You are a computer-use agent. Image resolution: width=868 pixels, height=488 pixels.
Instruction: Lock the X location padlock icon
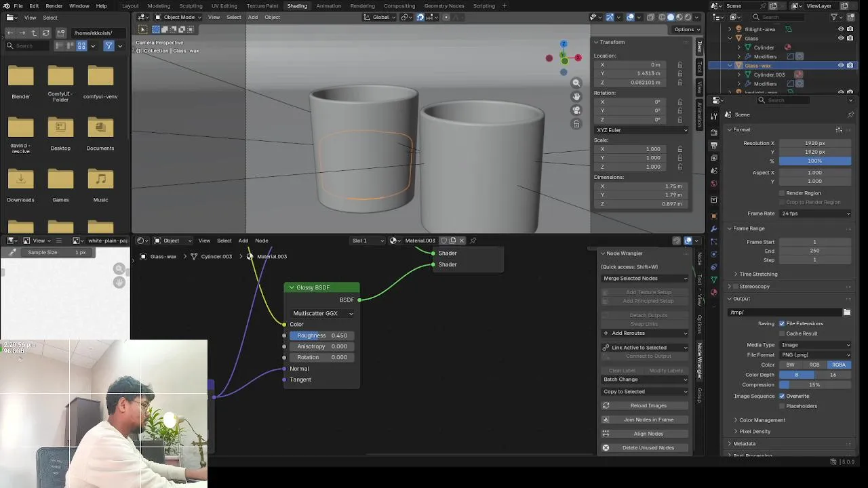point(679,65)
